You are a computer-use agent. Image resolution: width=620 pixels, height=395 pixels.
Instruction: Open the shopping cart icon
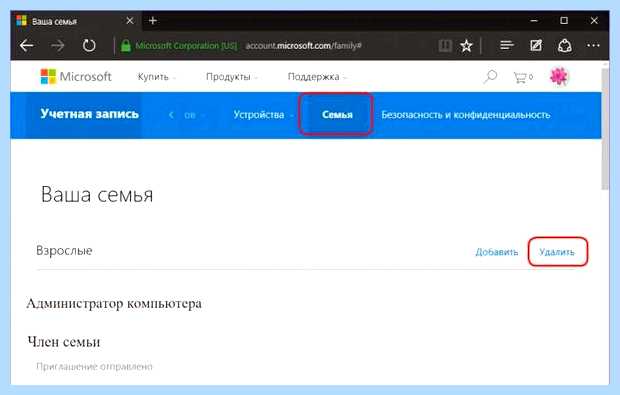[x=523, y=77]
